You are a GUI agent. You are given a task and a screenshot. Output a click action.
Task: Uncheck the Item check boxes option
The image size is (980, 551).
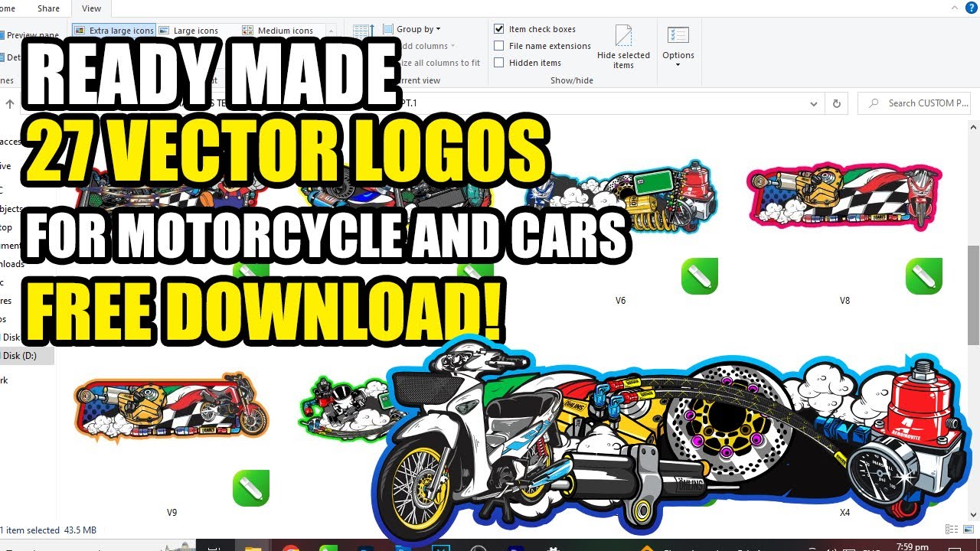click(x=499, y=29)
